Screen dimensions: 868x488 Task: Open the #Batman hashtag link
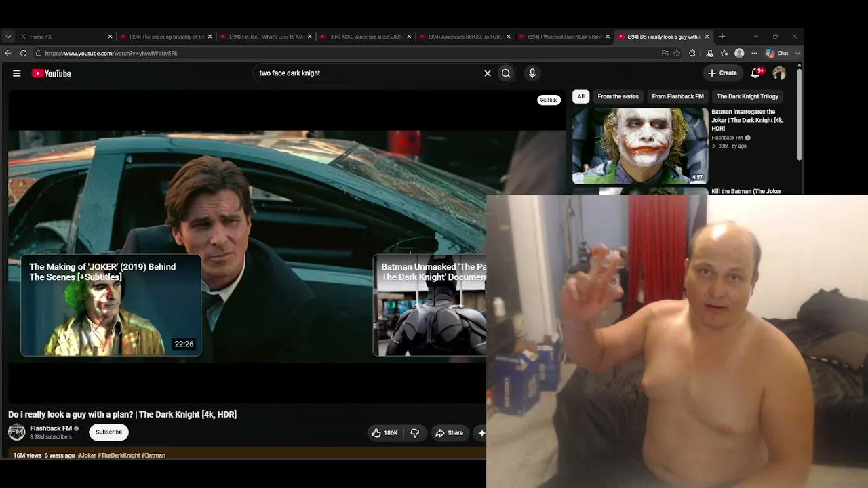(153, 455)
